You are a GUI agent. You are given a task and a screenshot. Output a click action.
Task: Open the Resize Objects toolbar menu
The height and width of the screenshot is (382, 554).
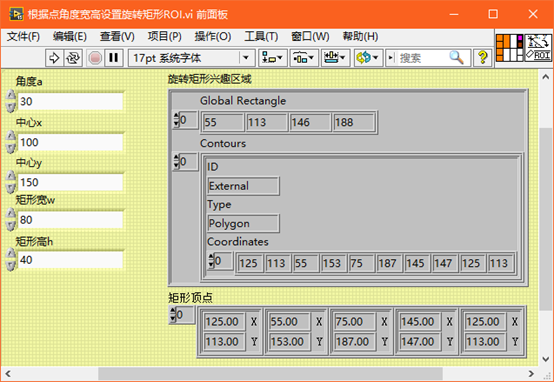(x=335, y=58)
